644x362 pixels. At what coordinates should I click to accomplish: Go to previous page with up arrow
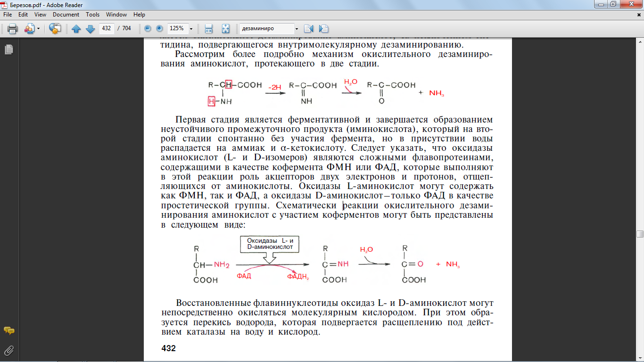click(x=76, y=29)
